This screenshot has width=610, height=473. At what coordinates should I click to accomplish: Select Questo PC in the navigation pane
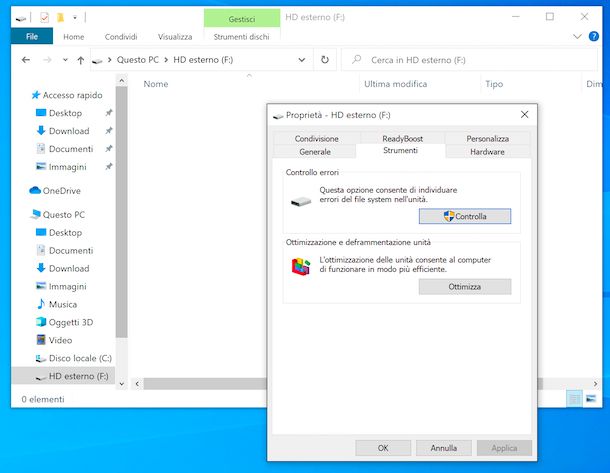63,214
